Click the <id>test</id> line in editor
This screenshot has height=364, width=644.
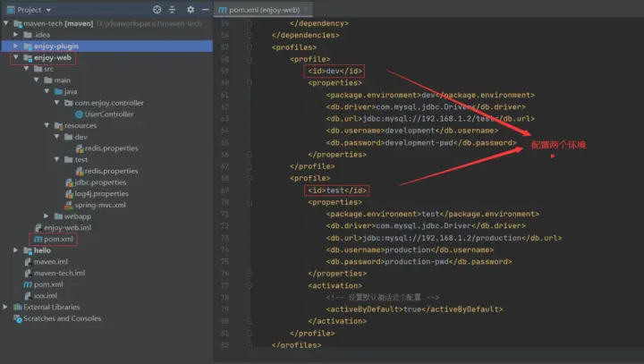tap(337, 190)
